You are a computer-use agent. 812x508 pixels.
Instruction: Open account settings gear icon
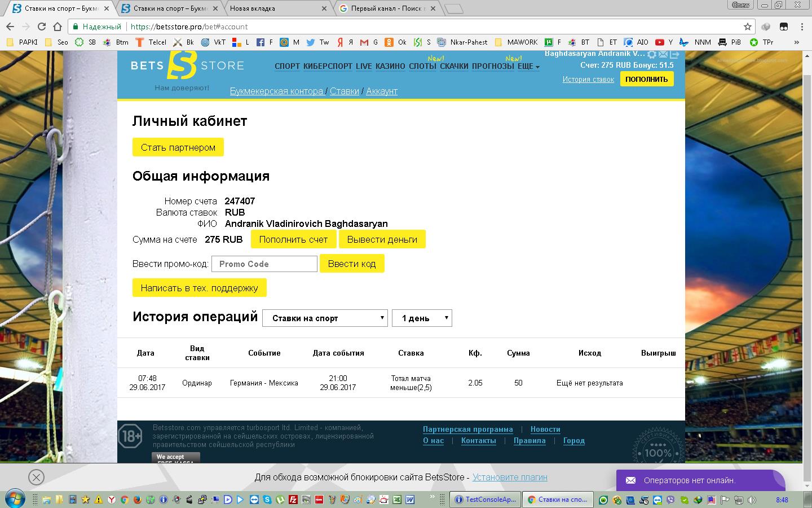[x=652, y=55]
